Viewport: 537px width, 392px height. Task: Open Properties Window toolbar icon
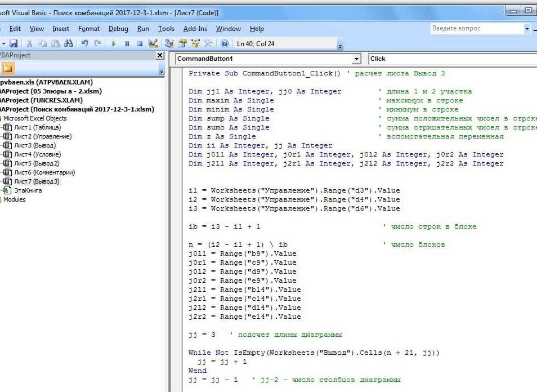click(x=183, y=43)
